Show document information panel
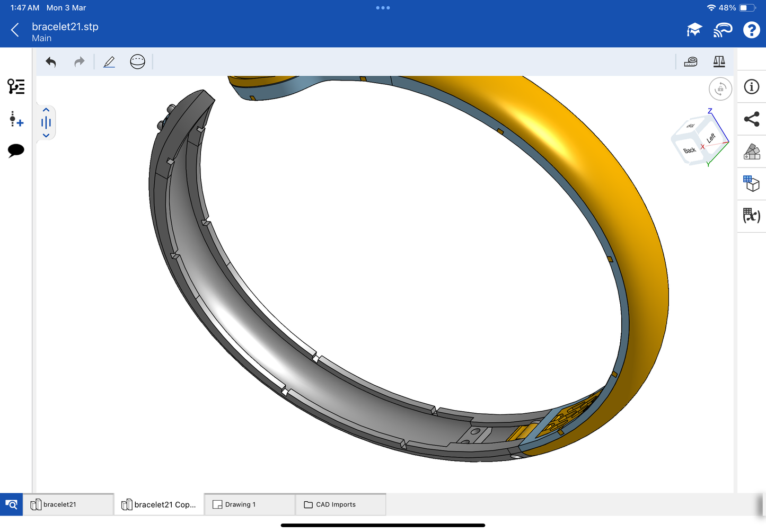 pos(751,87)
